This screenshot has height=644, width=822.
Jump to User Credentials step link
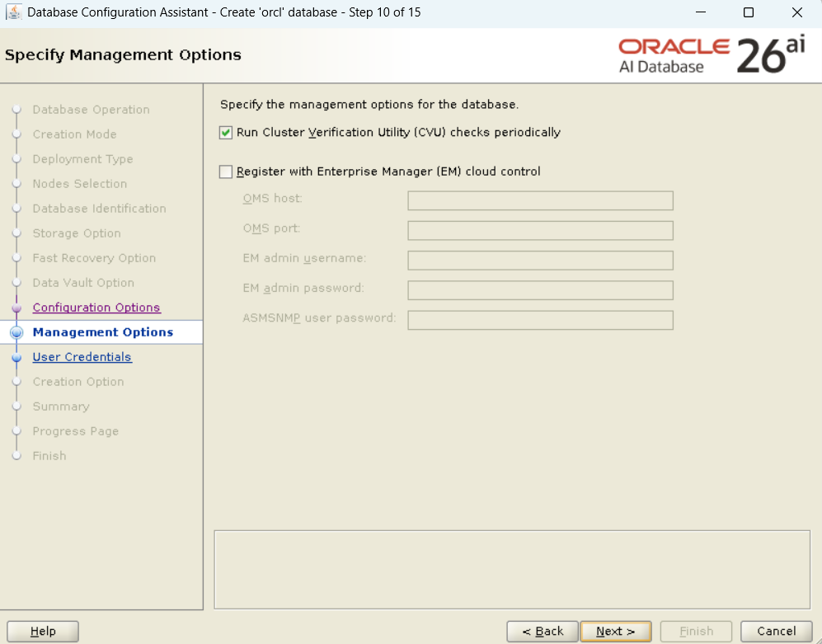(82, 357)
